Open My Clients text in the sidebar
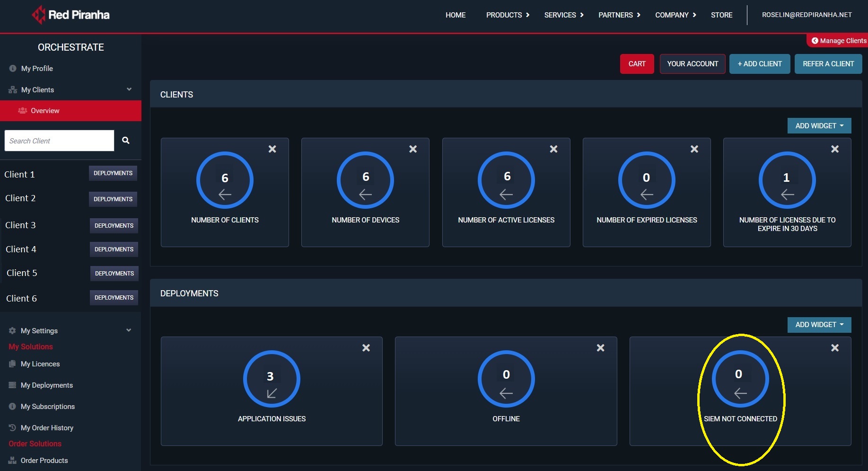This screenshot has height=471, width=868. (37, 90)
